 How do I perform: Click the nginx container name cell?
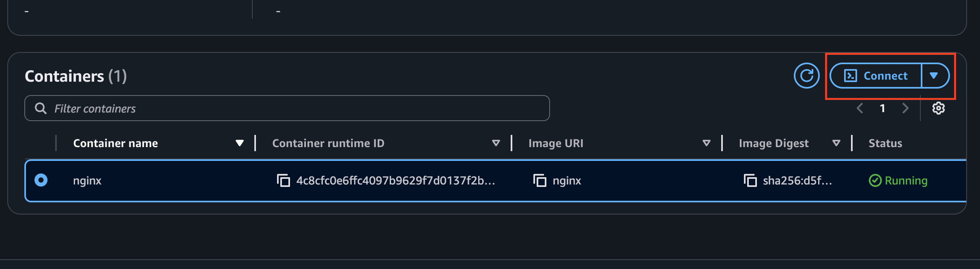(87, 180)
